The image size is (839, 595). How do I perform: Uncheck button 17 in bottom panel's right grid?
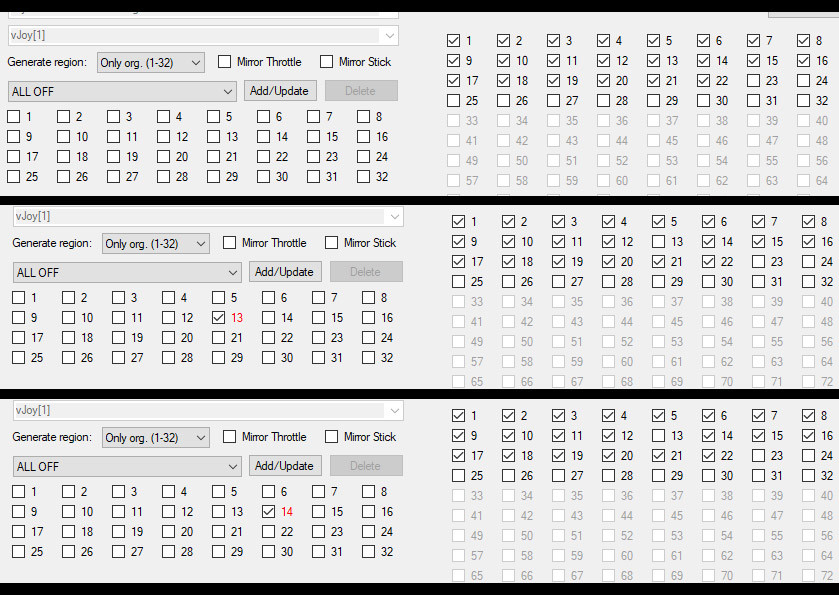pos(458,455)
